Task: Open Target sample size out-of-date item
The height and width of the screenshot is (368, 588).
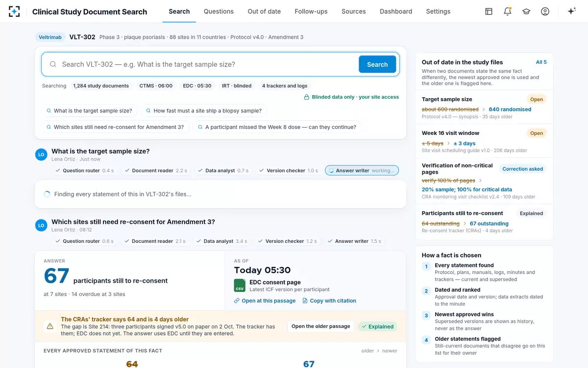Action: 484,107
